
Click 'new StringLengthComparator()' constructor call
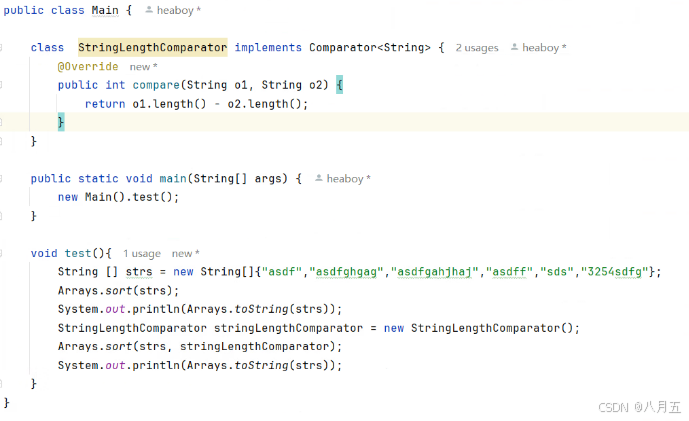click(478, 328)
